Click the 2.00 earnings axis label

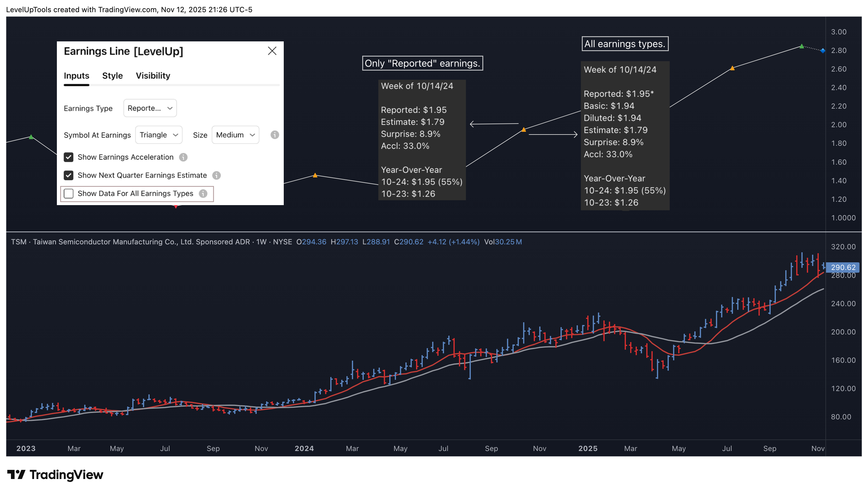[838, 124]
